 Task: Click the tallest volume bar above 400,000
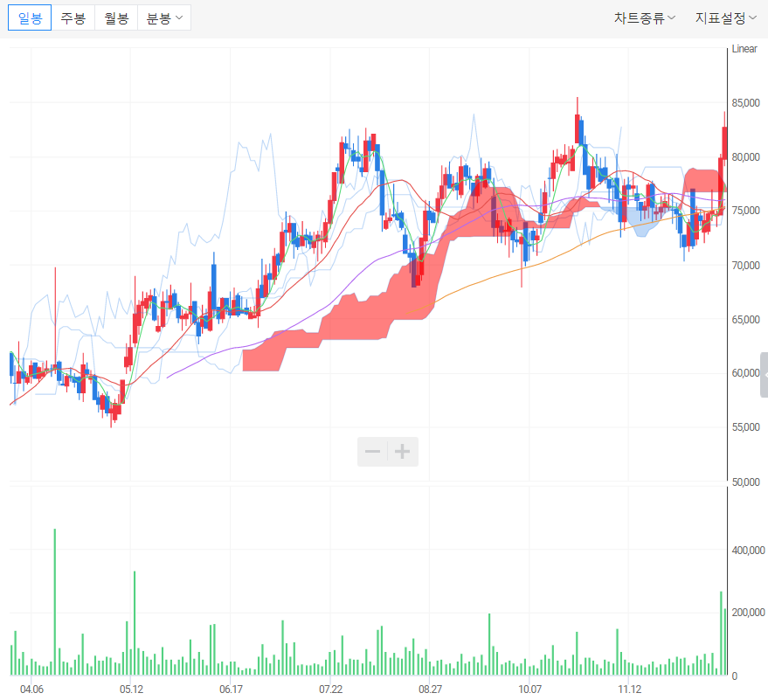click(55, 602)
